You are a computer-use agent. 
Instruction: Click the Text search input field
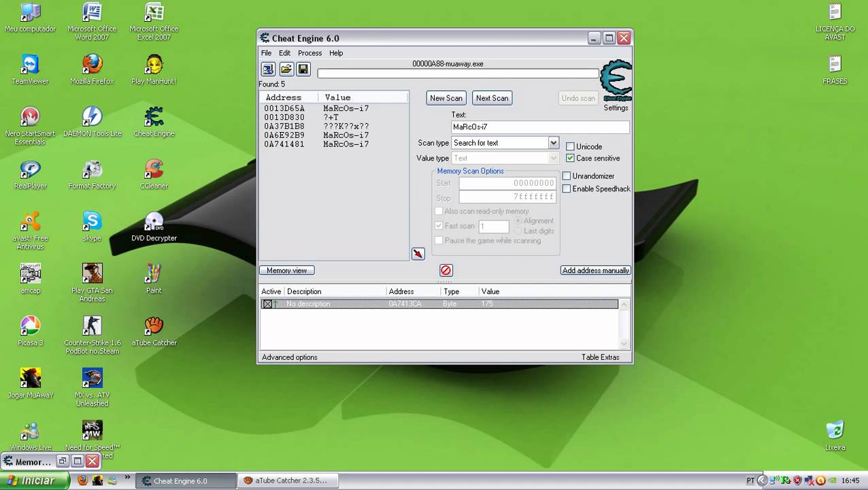tap(540, 127)
